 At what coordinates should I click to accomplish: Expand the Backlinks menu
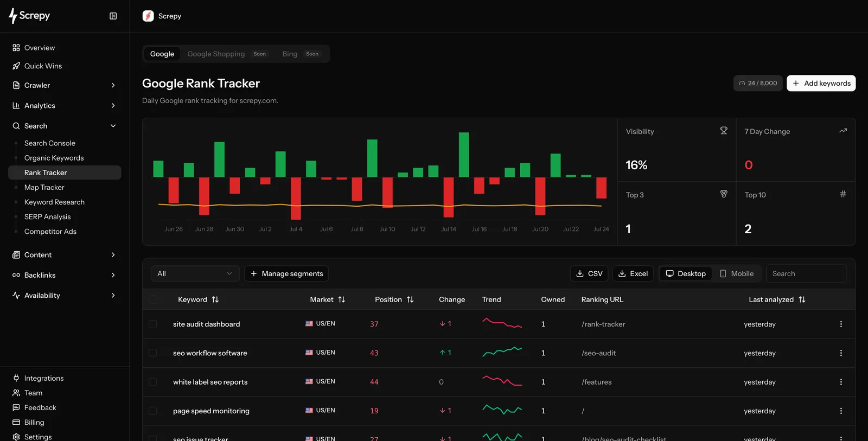(65, 275)
